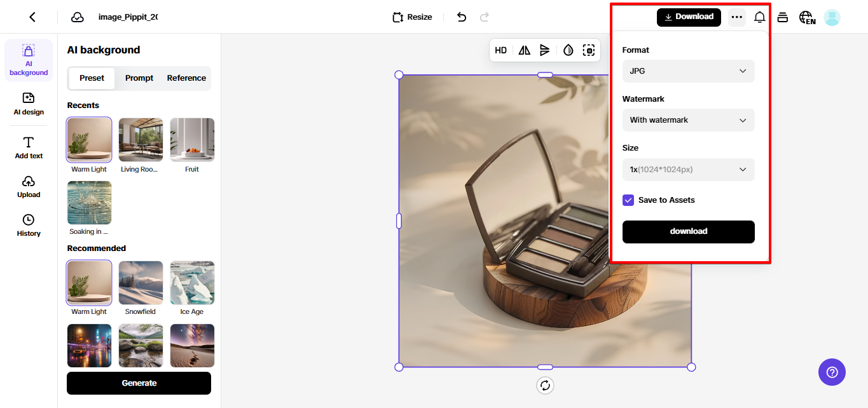Click the top-center canvas edge handle
Screen dimensions: 868x408
545,75
